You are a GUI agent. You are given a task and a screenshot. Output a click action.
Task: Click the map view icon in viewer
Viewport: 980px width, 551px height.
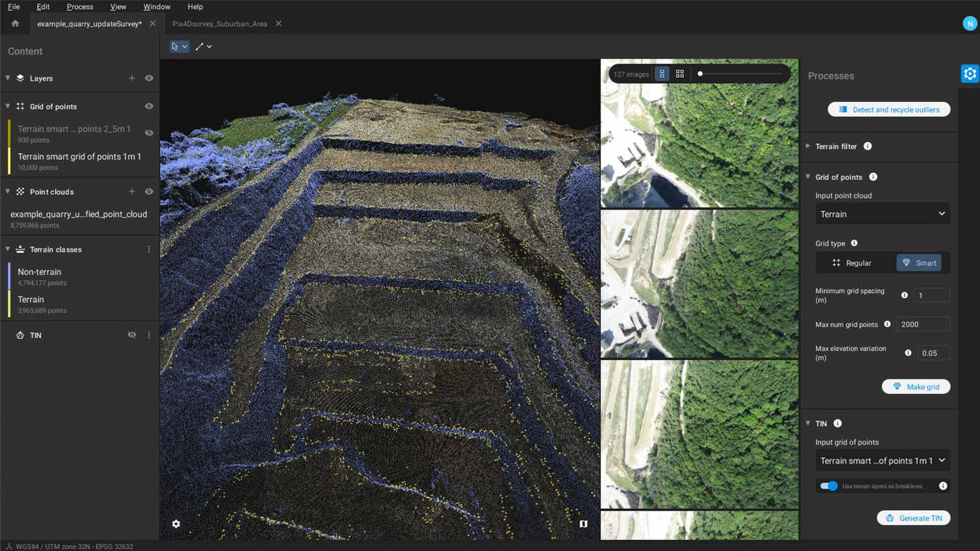pos(583,524)
